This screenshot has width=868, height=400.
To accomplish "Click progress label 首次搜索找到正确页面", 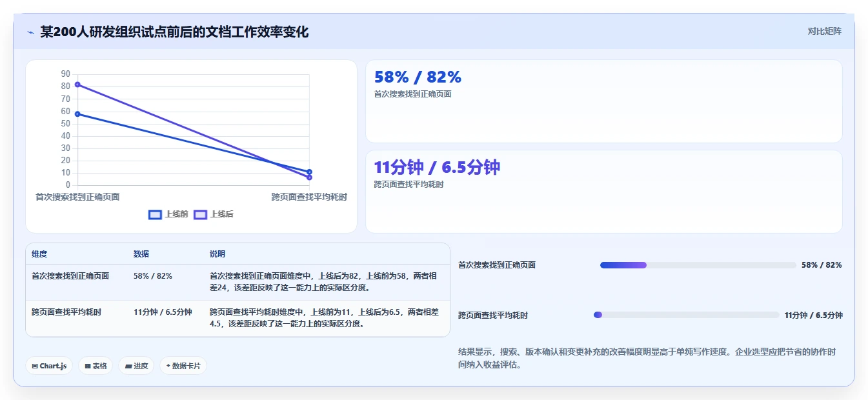I will click(x=497, y=265).
